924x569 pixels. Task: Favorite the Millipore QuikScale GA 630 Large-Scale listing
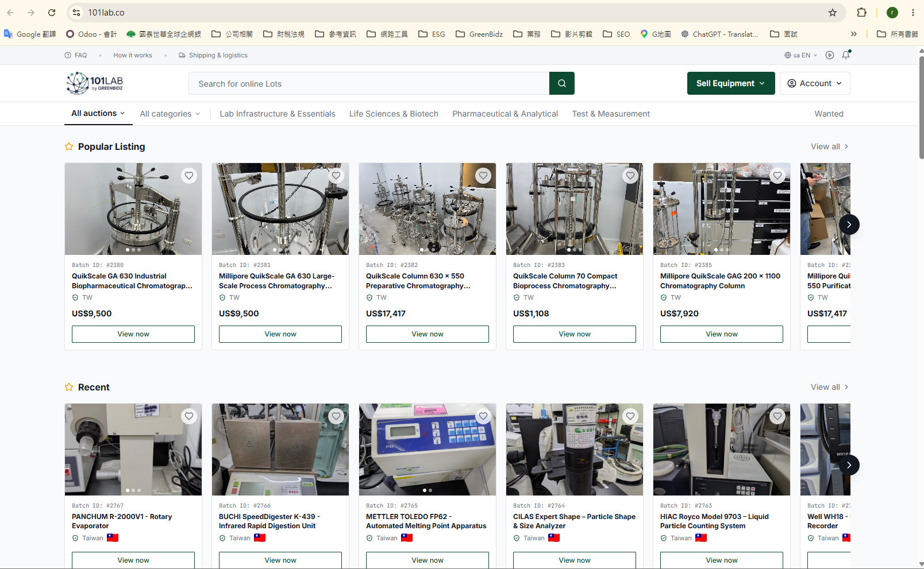click(336, 176)
